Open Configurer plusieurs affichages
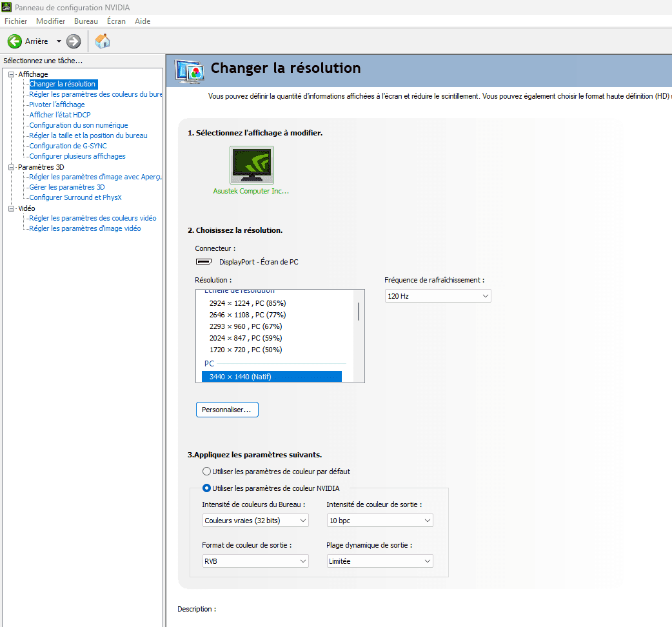The height and width of the screenshot is (627, 672). 77,156
